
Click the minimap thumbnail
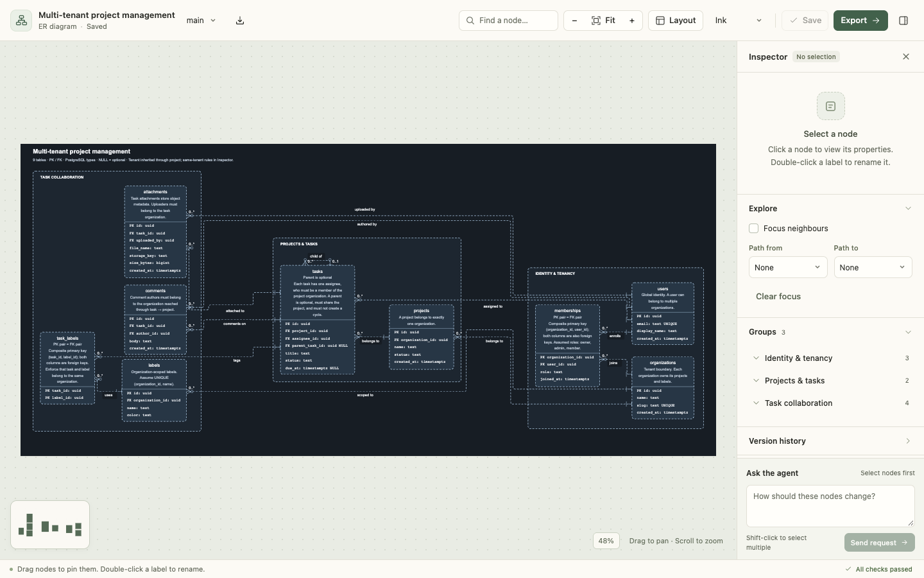point(50,525)
